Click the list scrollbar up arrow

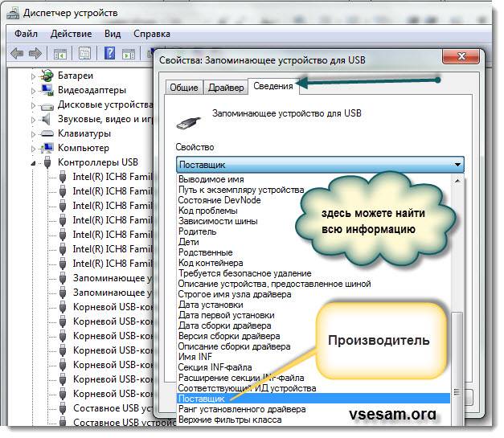457,181
